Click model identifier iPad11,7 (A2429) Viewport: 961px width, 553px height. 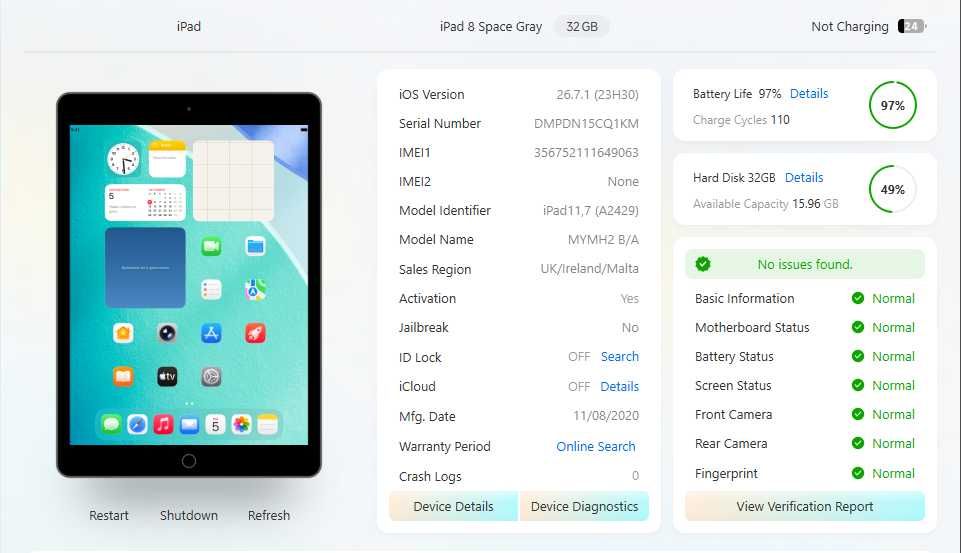click(591, 211)
